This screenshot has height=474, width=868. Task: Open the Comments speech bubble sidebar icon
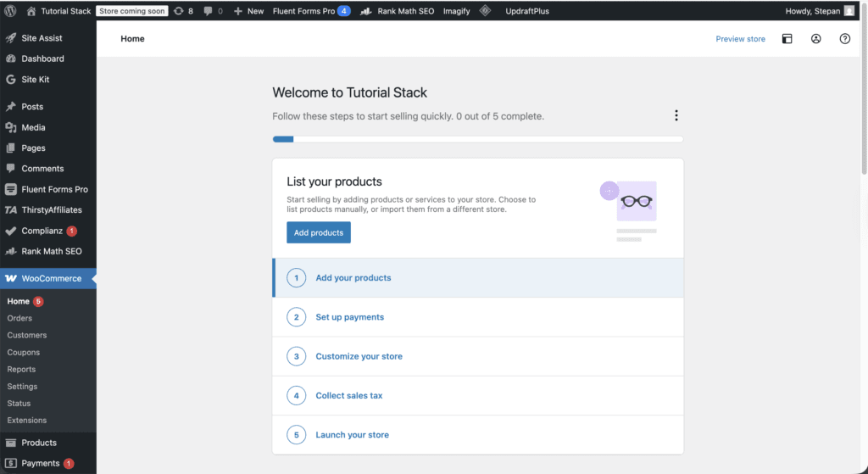10,169
